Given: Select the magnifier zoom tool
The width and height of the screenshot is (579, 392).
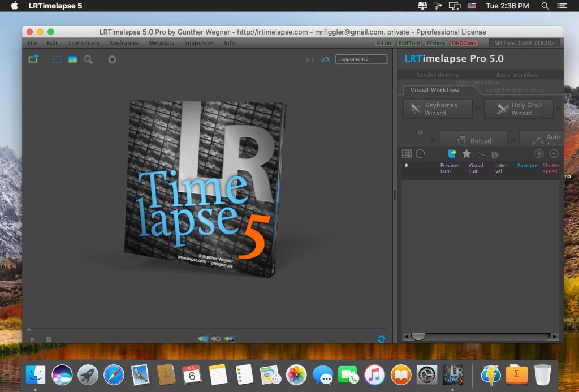Looking at the screenshot, I should [x=88, y=59].
